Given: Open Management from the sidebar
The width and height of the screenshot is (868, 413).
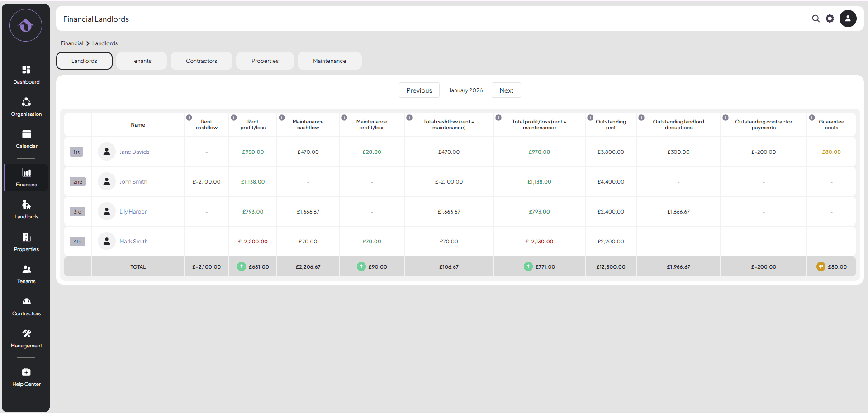Looking at the screenshot, I should tap(26, 338).
